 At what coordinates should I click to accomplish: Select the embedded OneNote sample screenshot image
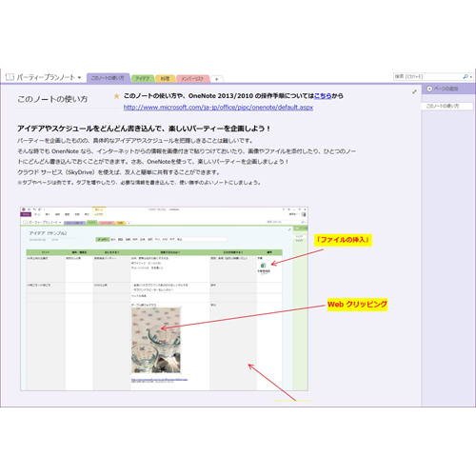[x=164, y=299]
